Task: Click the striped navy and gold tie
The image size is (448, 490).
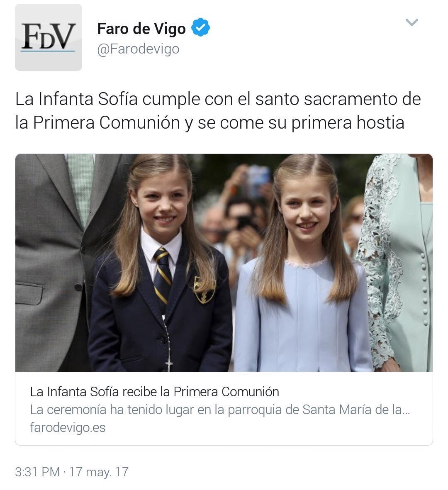Action: [x=163, y=276]
